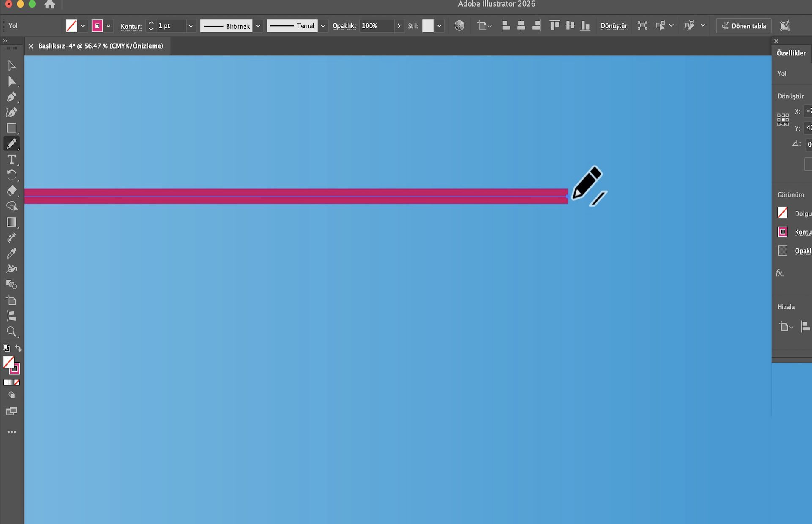Click the Kontur color swatch
The height and width of the screenshot is (524, 812).
98,26
